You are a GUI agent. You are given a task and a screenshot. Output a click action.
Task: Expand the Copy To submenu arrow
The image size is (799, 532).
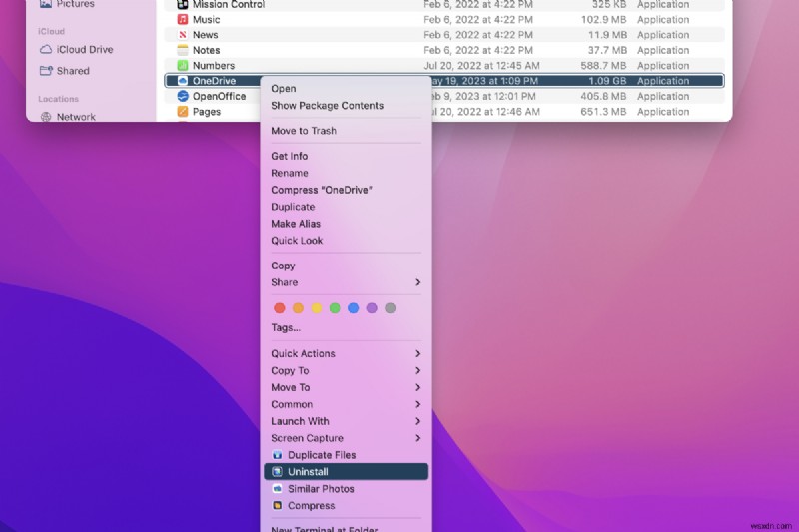point(417,370)
